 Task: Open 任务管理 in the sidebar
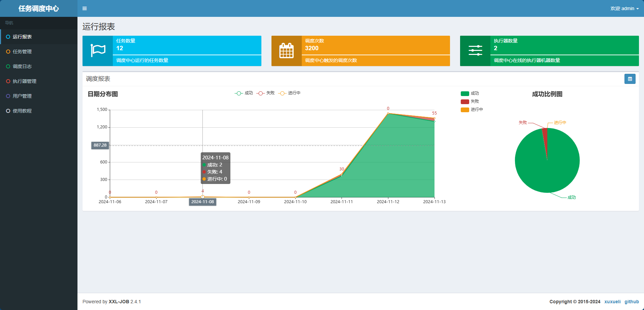pyautogui.click(x=22, y=52)
